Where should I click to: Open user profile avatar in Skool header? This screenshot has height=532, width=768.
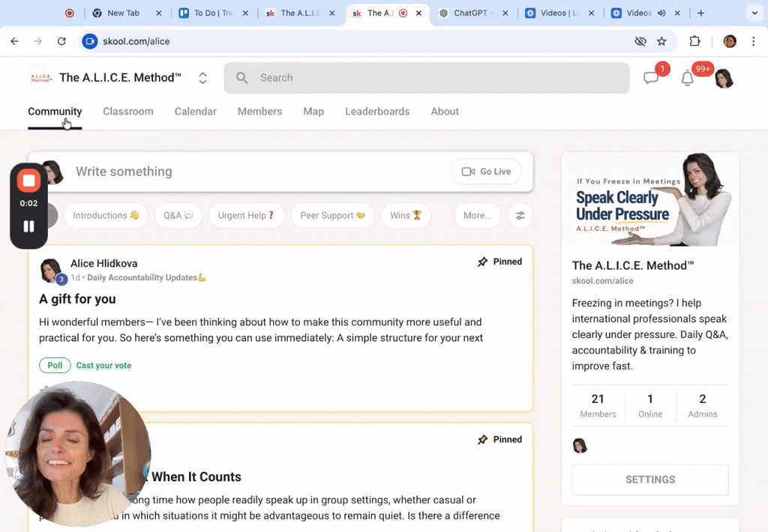pyautogui.click(x=724, y=79)
